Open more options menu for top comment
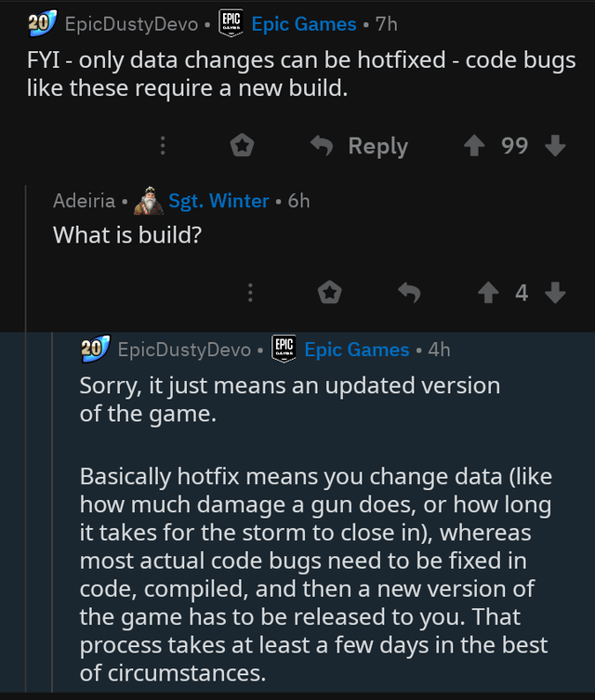Image resolution: width=595 pixels, height=700 pixels. tap(163, 146)
